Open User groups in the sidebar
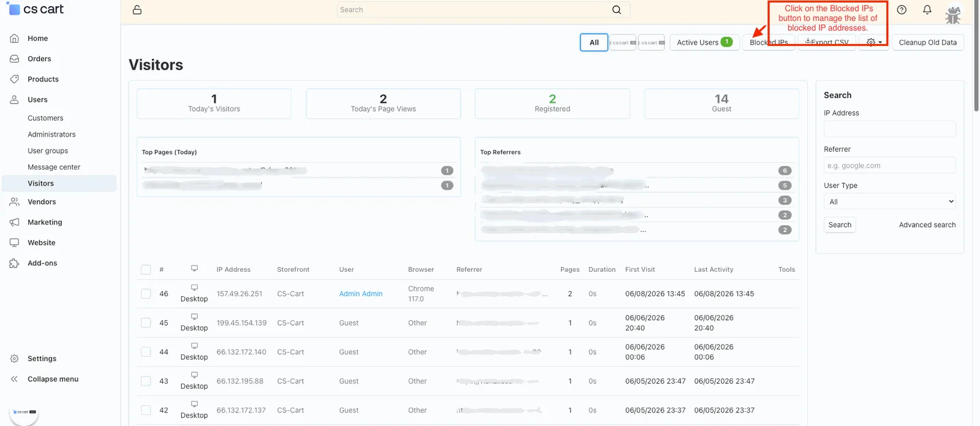The width and height of the screenshot is (980, 426). 48,151
